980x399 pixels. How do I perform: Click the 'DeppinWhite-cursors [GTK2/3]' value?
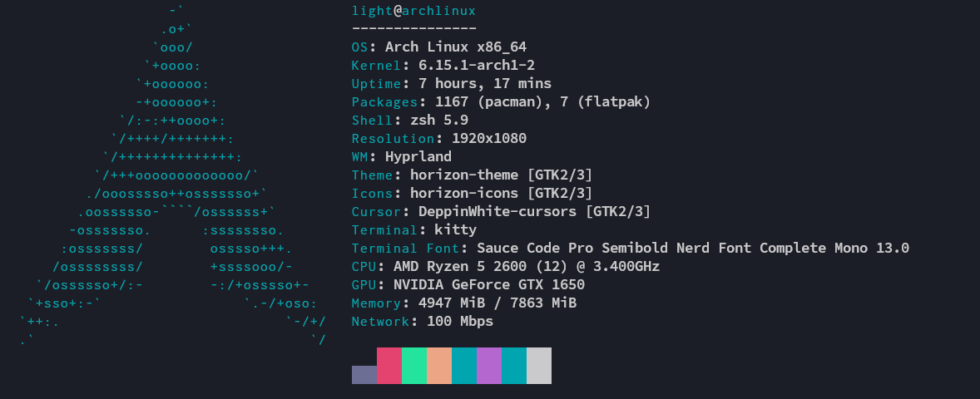535,212
